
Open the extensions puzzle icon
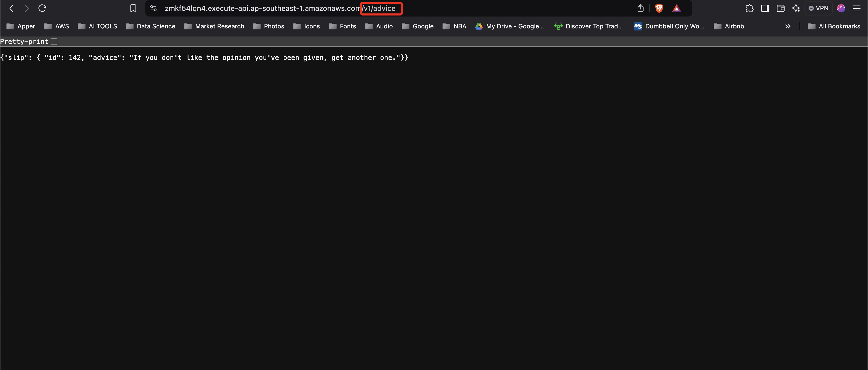pyautogui.click(x=749, y=9)
